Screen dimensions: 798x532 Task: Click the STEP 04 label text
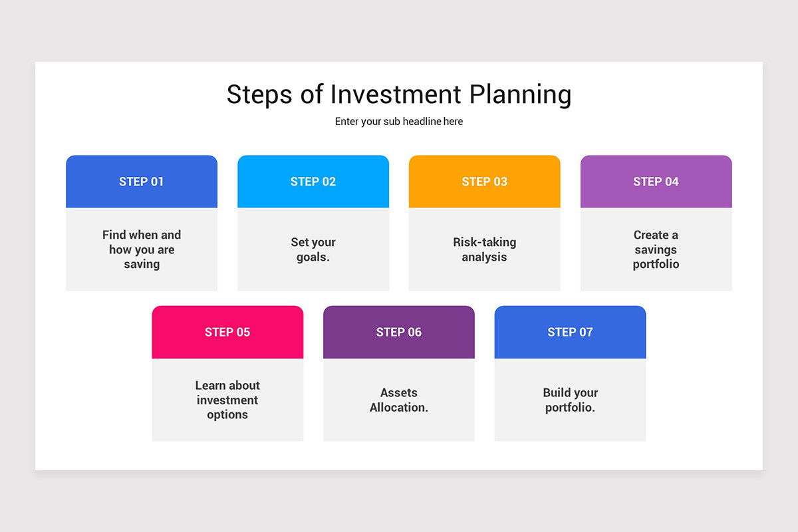656,182
